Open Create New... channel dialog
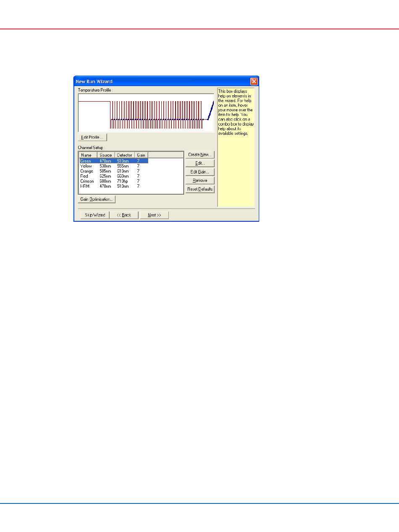 [x=200, y=155]
